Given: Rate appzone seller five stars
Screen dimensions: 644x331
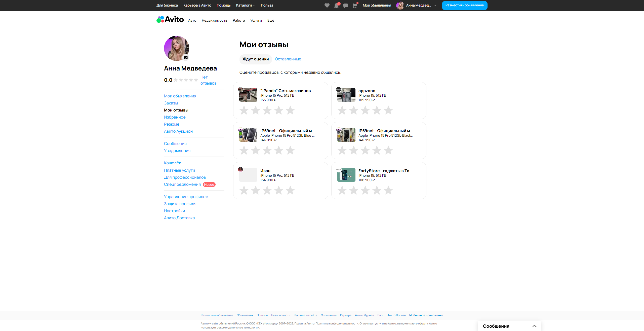Looking at the screenshot, I should click(388, 110).
